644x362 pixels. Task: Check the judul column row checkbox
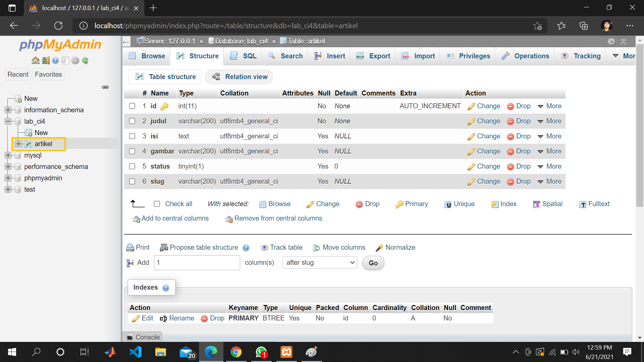pyautogui.click(x=132, y=121)
